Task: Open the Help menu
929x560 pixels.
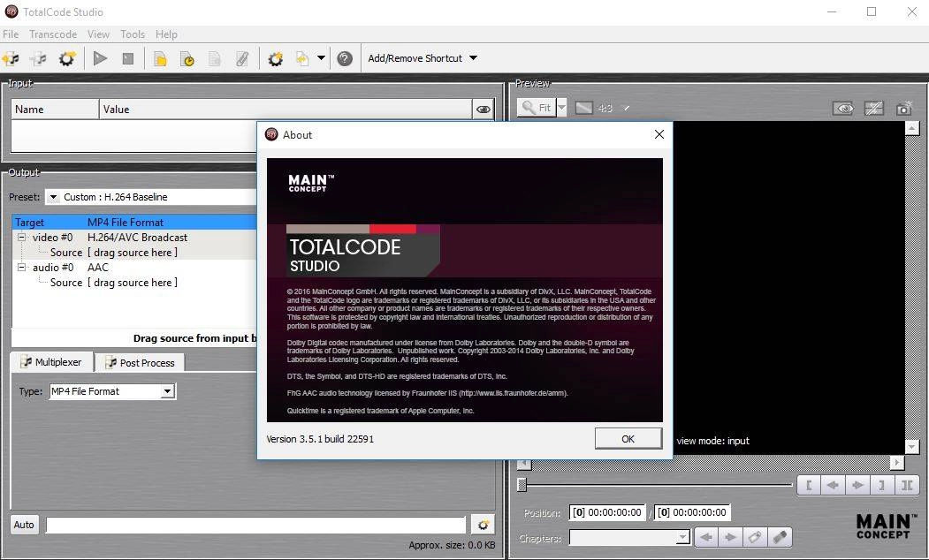Action: coord(166,34)
